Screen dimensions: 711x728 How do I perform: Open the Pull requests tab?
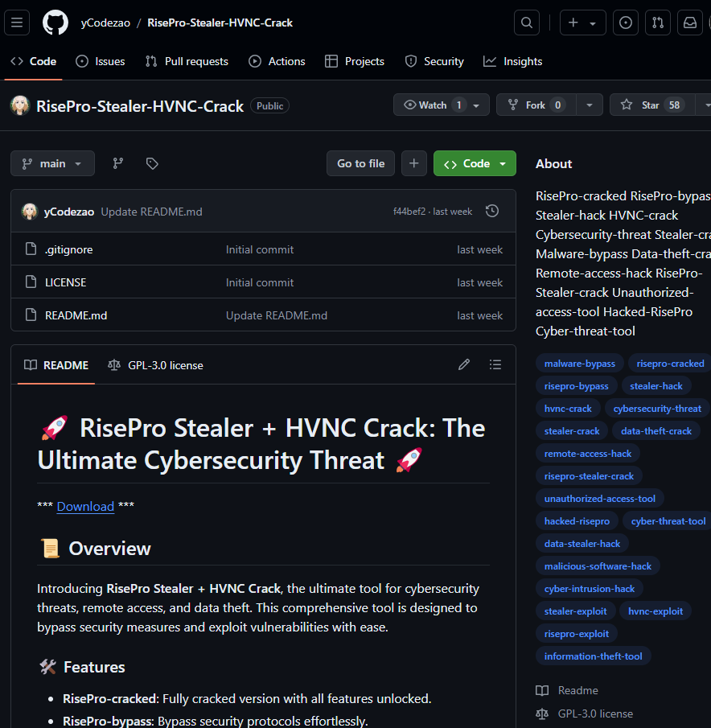(x=187, y=61)
